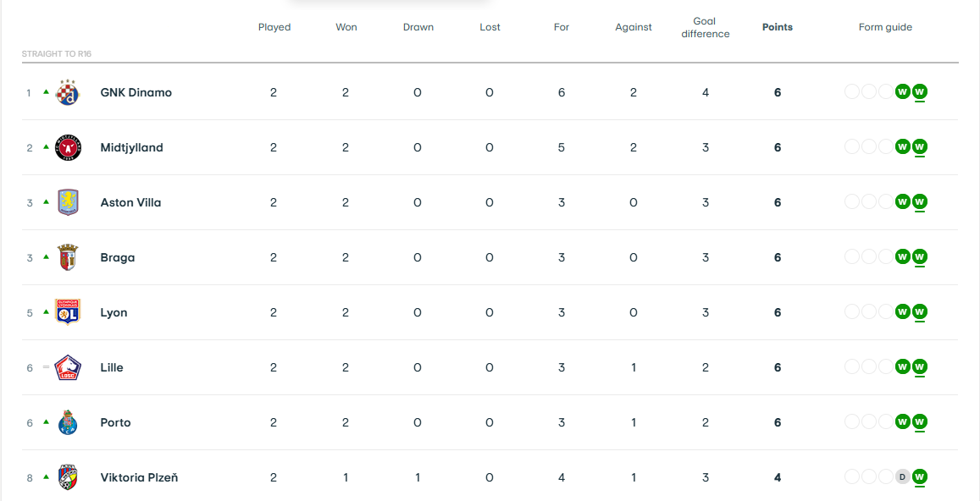Open the Aston Villa team link
The image size is (980, 501).
click(130, 202)
